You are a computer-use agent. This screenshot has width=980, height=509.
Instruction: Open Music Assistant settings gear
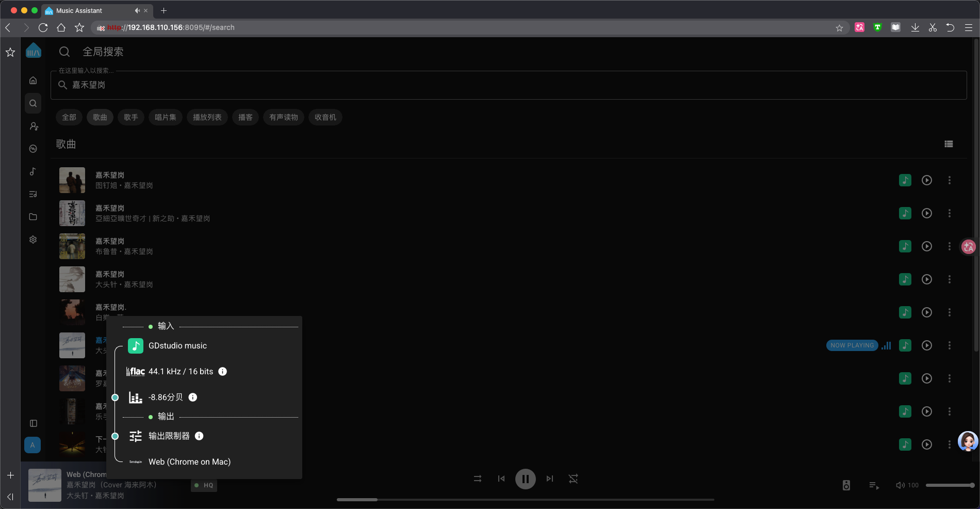(33, 240)
